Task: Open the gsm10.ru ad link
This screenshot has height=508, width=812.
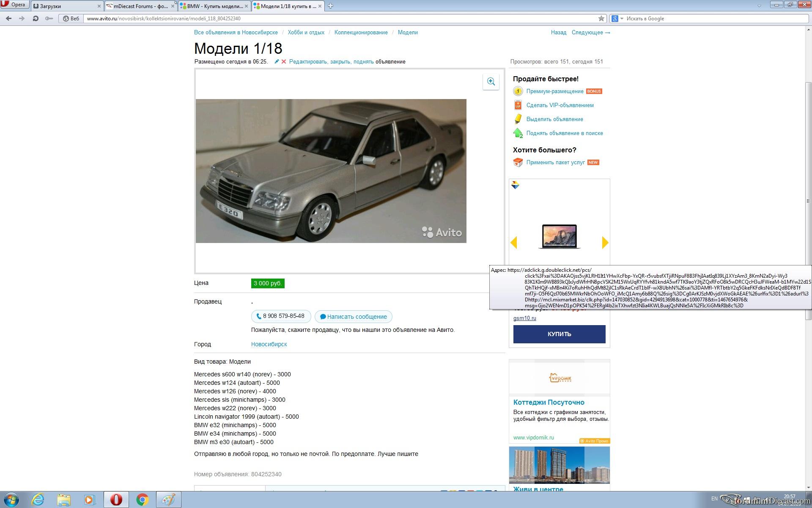Action: pos(524,318)
